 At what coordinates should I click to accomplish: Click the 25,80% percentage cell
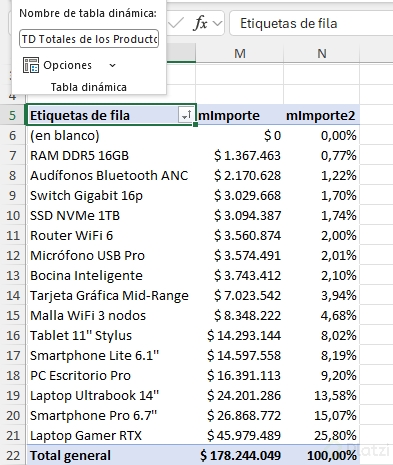click(322, 435)
